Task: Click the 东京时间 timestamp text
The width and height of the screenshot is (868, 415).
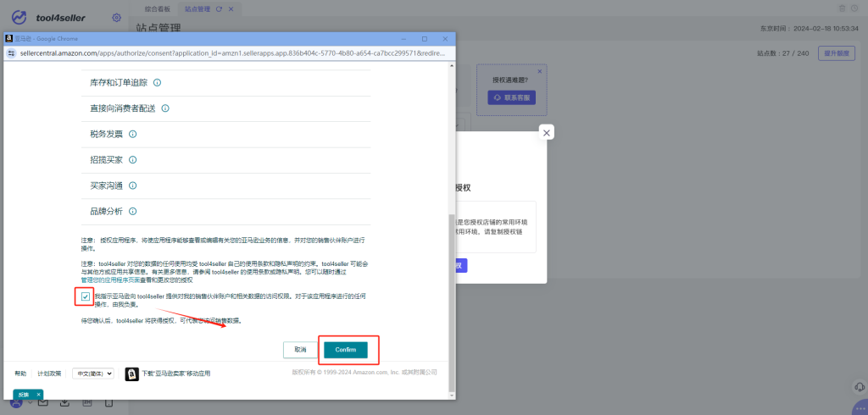Action: pos(810,28)
